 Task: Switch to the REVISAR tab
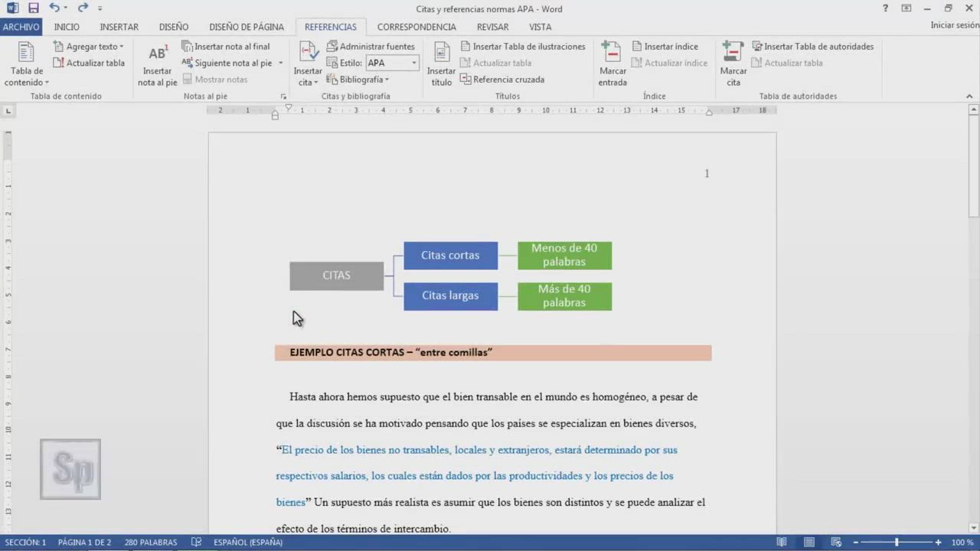[x=492, y=27]
